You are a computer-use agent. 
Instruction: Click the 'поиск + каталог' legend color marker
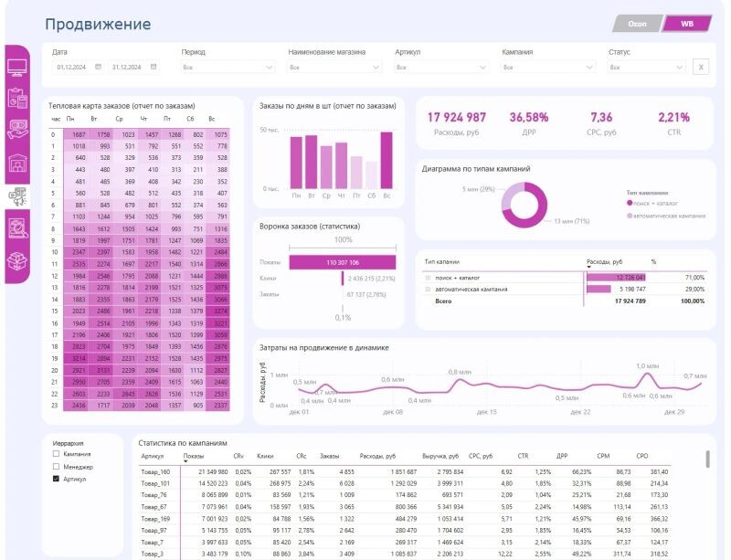[x=630, y=203]
